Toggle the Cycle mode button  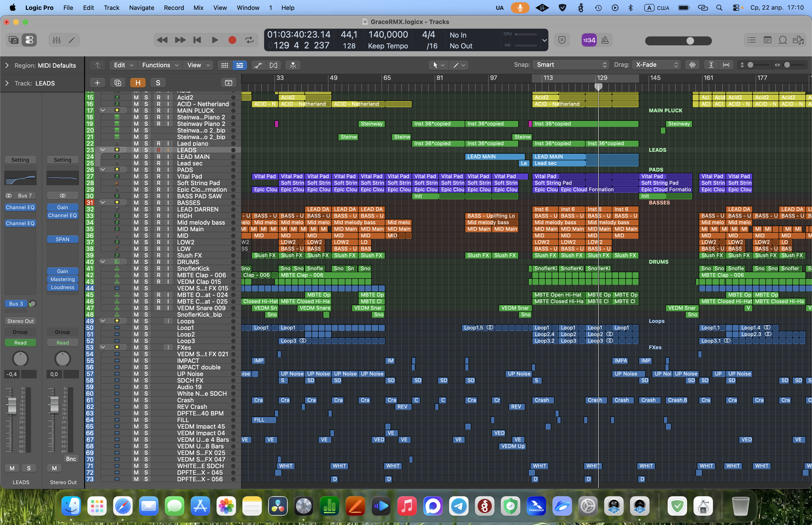pos(250,40)
